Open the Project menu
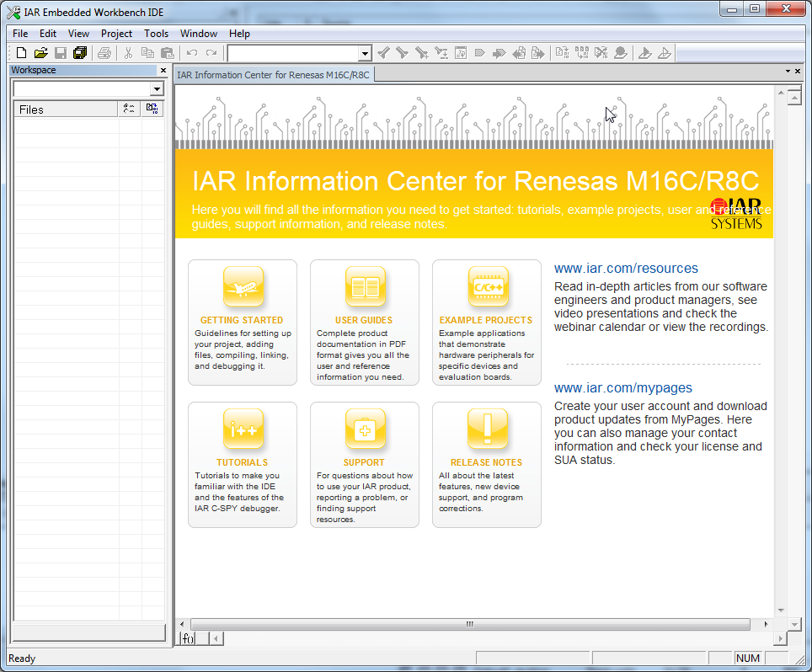The height and width of the screenshot is (672, 812). [x=116, y=34]
